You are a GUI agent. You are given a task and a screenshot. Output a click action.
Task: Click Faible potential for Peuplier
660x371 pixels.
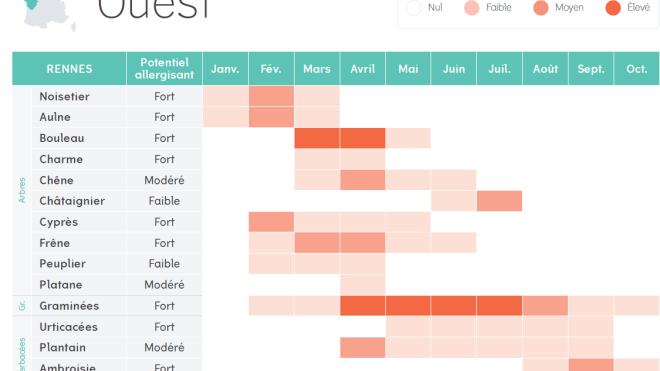pyautogui.click(x=164, y=264)
